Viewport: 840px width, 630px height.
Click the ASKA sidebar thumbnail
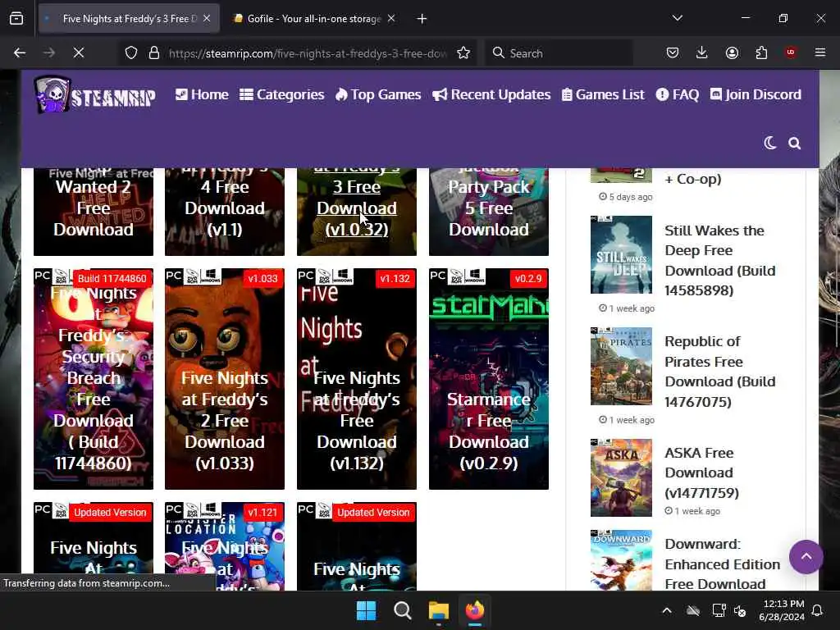622,478
